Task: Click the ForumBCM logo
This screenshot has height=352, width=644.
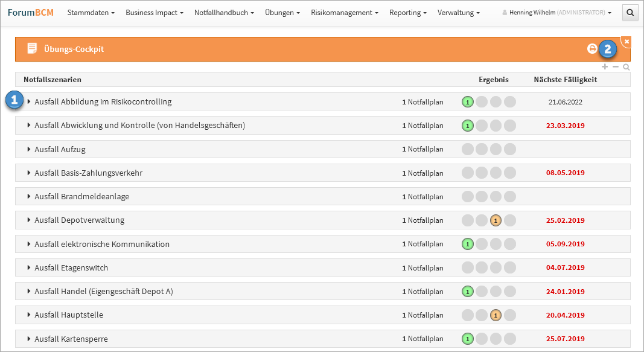Action: [x=31, y=12]
